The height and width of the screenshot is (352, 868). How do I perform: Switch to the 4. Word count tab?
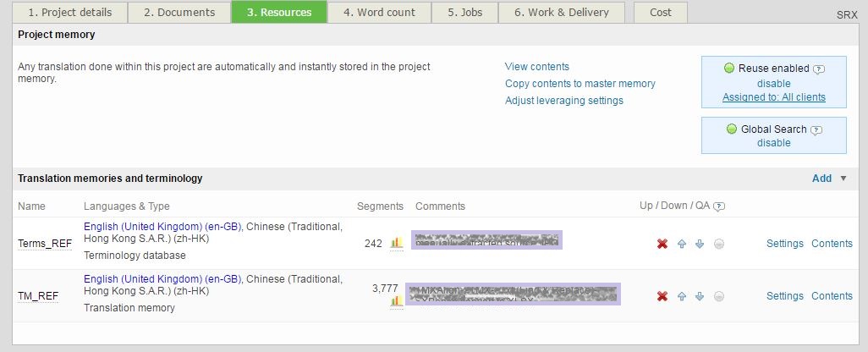[379, 12]
